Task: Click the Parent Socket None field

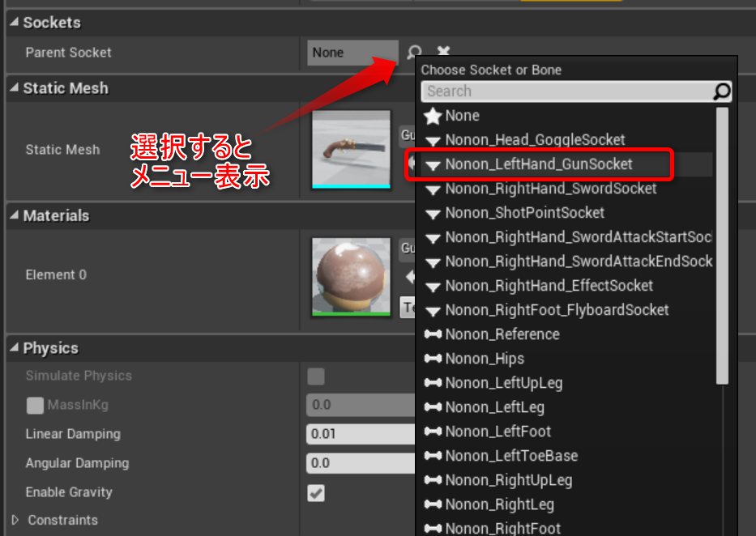Action: (x=353, y=53)
